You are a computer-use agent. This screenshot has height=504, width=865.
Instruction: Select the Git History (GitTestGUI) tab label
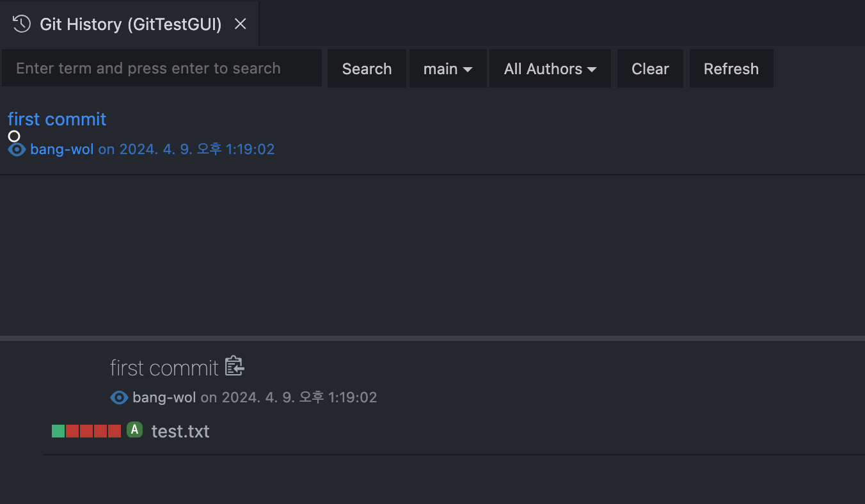tap(131, 24)
